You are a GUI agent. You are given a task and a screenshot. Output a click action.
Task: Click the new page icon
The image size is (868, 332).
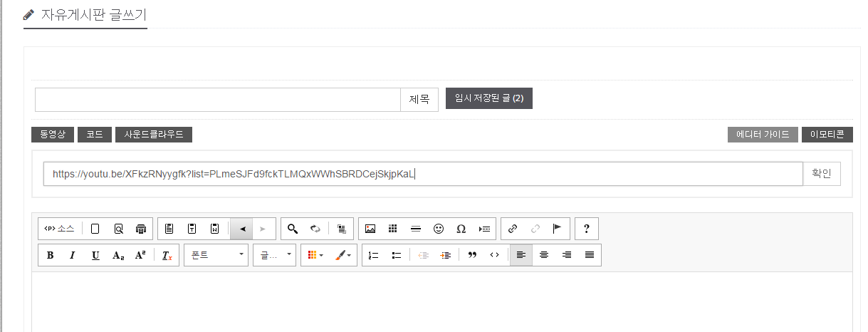[x=95, y=229]
